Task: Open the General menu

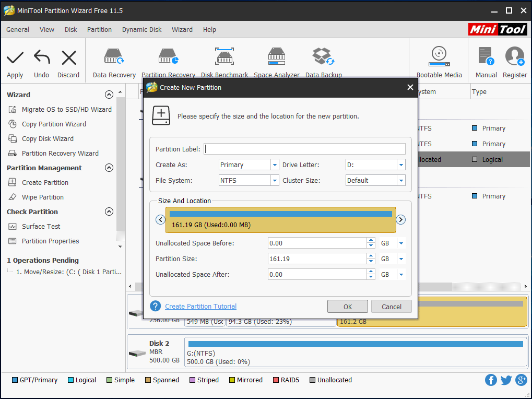Action: (18, 30)
